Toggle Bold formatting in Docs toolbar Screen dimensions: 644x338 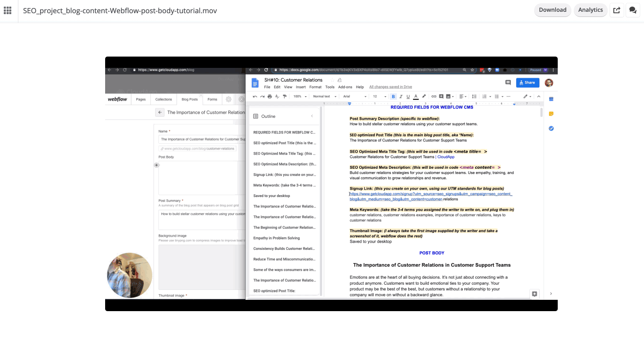pyautogui.click(x=393, y=96)
